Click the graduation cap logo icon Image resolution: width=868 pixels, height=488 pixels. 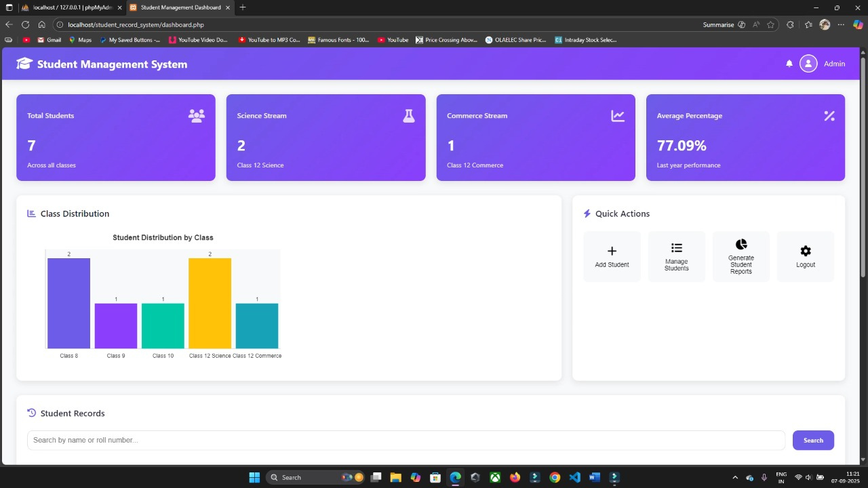(x=24, y=63)
